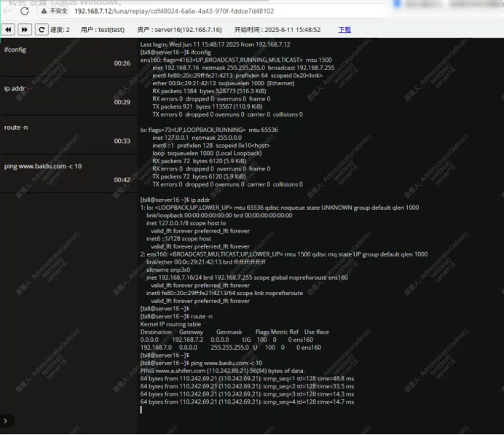Click the 下载 download link
Viewport: 504px width, 435px height.
(x=344, y=30)
